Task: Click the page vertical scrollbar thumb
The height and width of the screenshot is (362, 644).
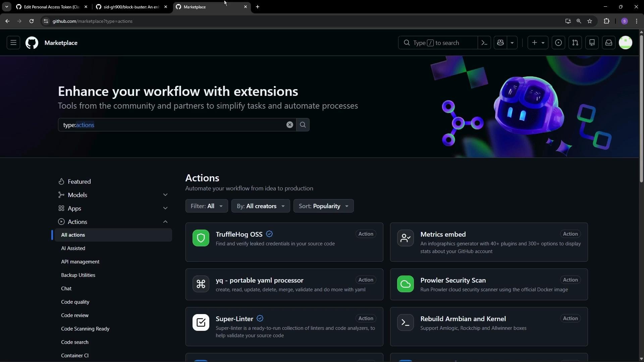Action: coord(641,108)
